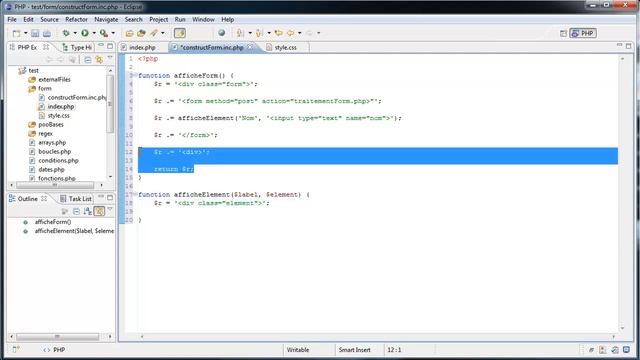640x360 pixels.
Task: Click the Open Task folder icon
Action: 141,33
